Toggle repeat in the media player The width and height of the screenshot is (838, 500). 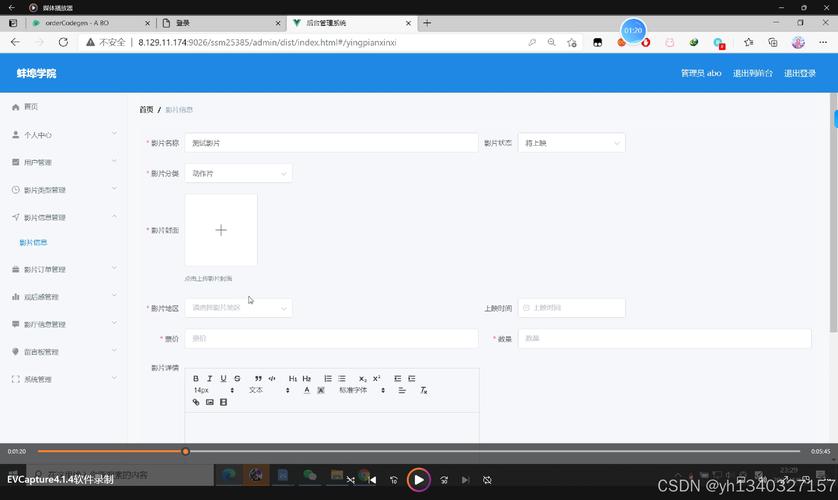487,480
